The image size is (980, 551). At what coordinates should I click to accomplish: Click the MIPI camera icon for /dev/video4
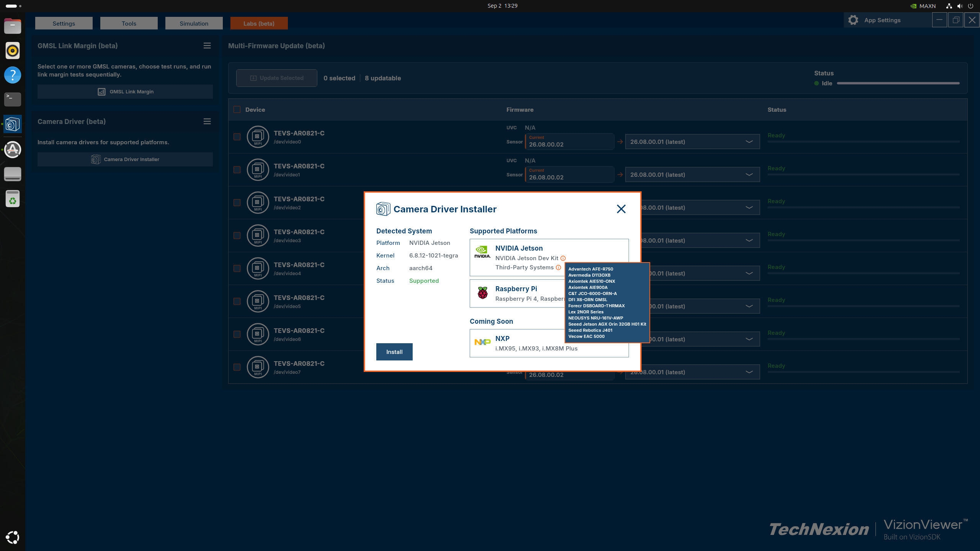258,268
